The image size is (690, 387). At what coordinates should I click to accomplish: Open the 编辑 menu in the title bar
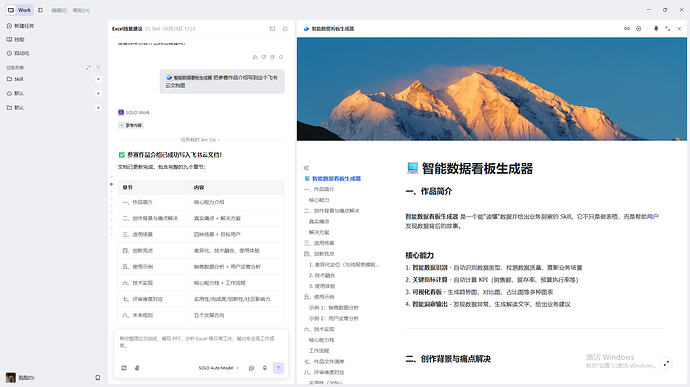tap(59, 10)
